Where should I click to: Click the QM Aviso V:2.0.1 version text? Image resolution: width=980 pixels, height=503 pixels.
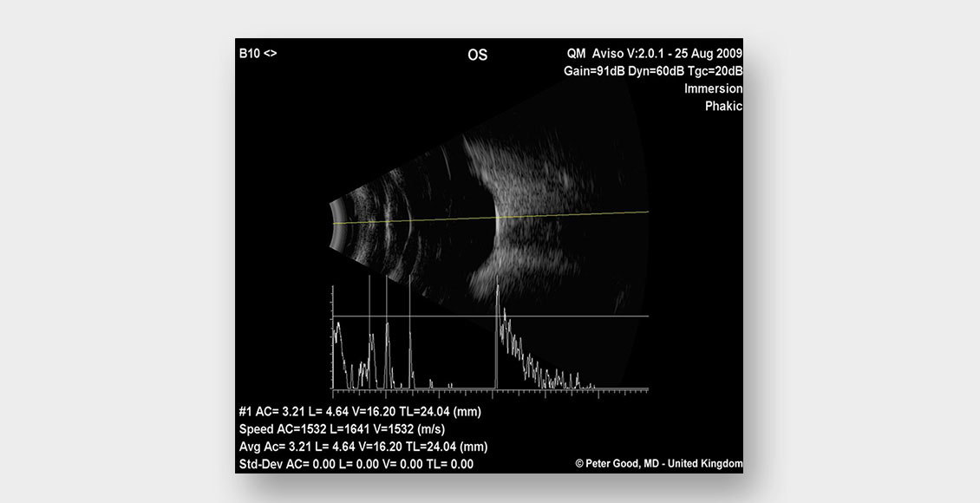click(655, 53)
